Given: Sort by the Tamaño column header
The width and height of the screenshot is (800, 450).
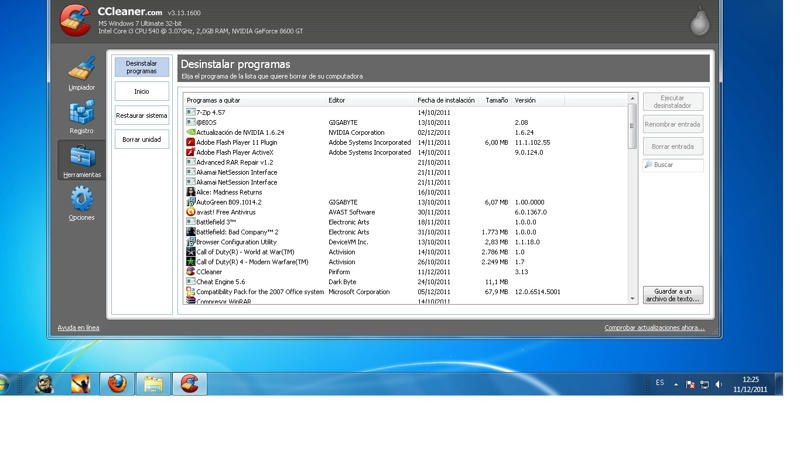Looking at the screenshot, I should point(496,101).
